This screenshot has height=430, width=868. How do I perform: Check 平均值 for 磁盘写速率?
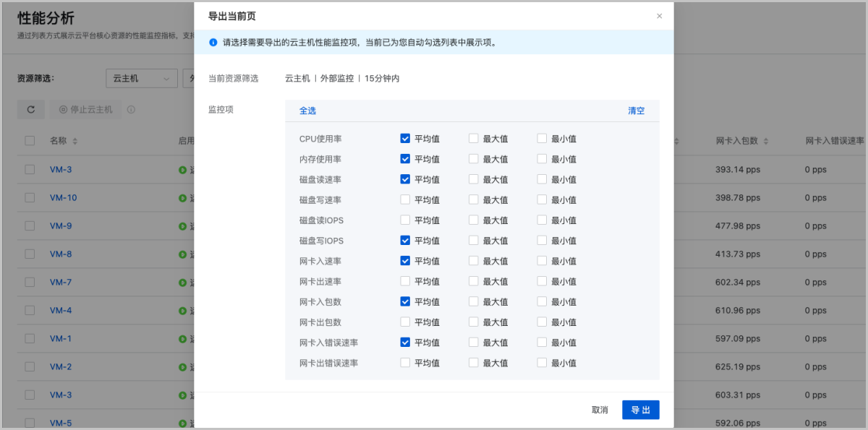click(x=406, y=199)
